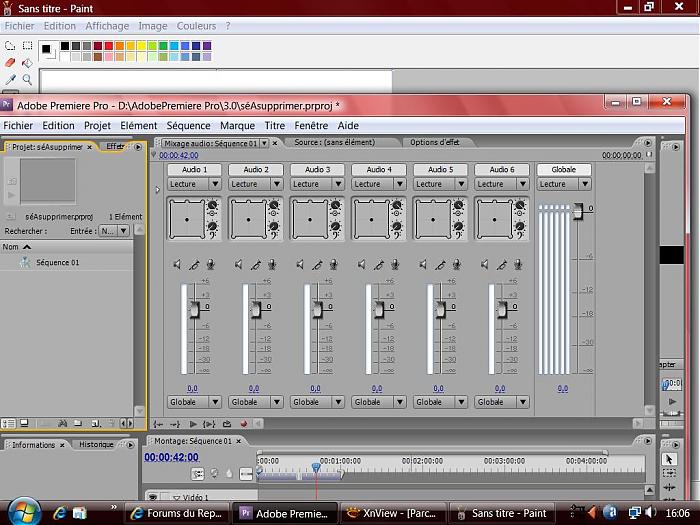Switch to Options d'effet tab

click(x=434, y=142)
